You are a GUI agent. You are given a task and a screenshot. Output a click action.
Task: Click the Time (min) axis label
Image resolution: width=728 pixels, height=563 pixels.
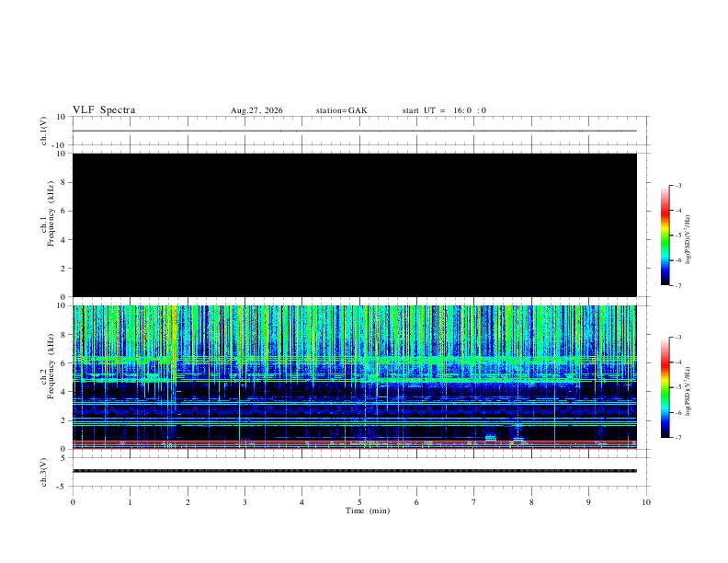pos(368,511)
